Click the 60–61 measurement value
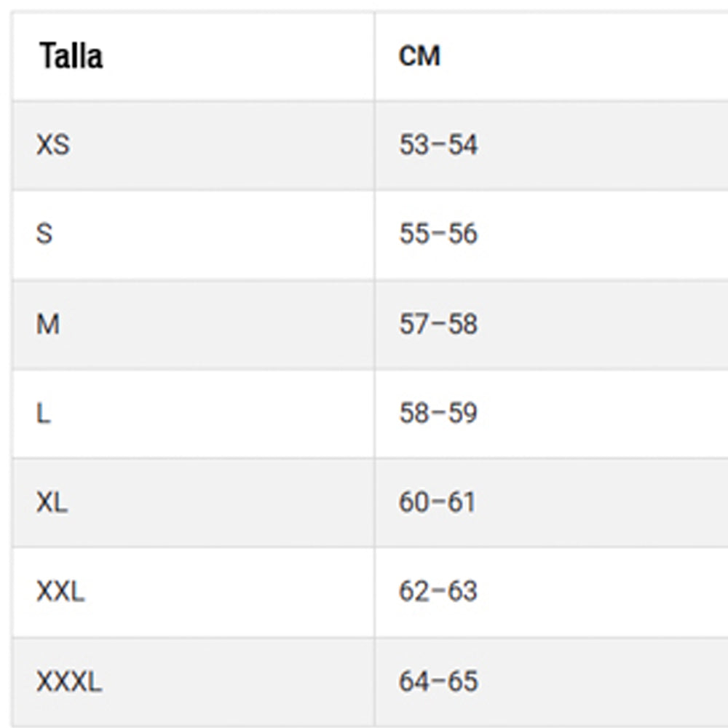The image size is (728, 728). coord(437,502)
